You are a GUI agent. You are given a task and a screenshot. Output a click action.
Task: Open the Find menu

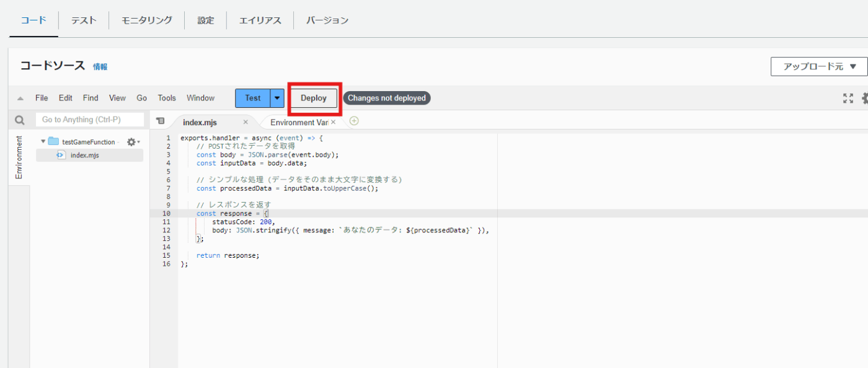tap(91, 98)
